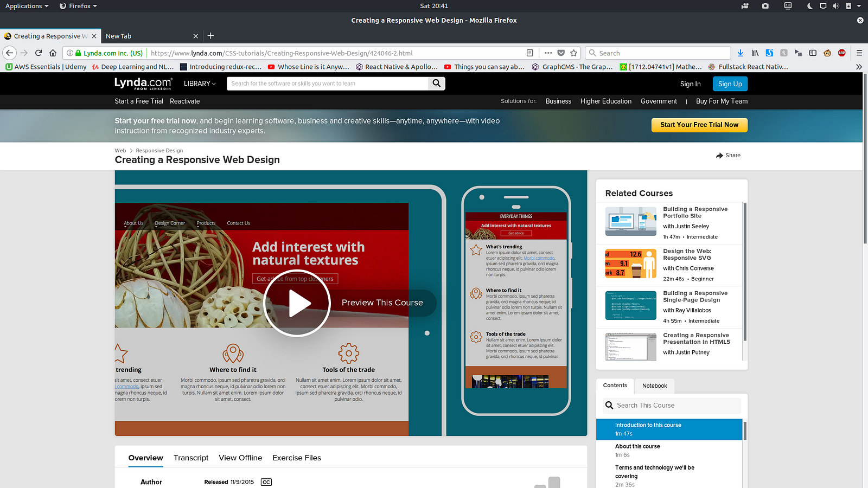This screenshot has width=868, height=488.
Task: Open the Exercise Files tab
Action: [x=297, y=458]
